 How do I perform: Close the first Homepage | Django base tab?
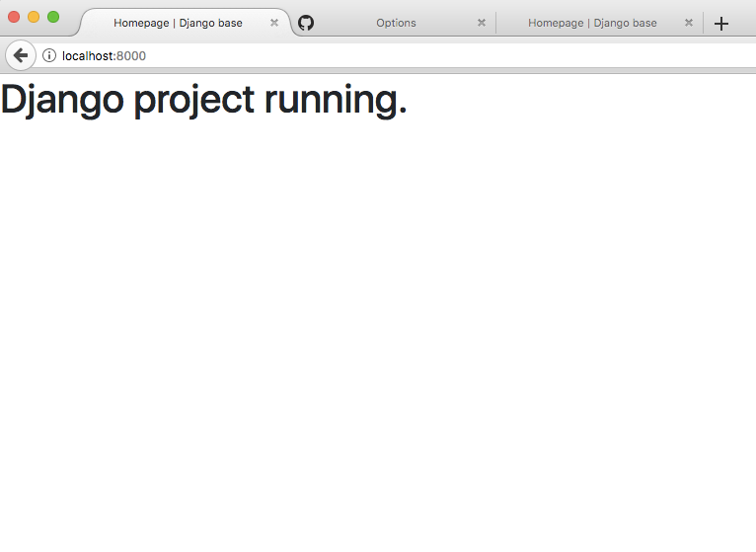273,23
